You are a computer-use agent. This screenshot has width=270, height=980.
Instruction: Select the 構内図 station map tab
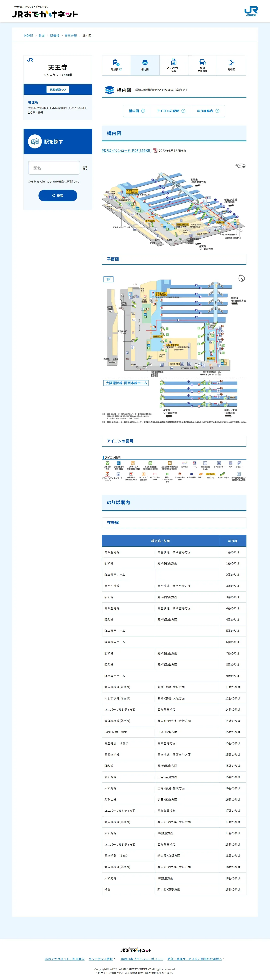coord(145,66)
